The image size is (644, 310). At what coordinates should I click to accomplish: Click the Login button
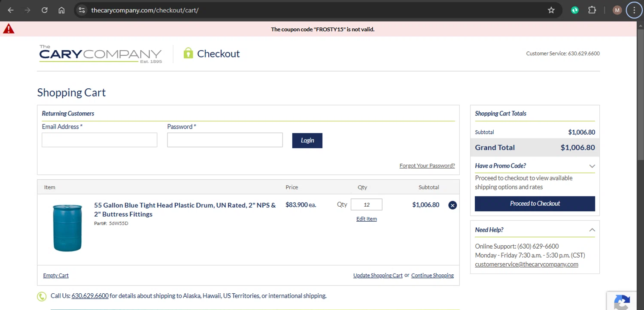tap(307, 141)
